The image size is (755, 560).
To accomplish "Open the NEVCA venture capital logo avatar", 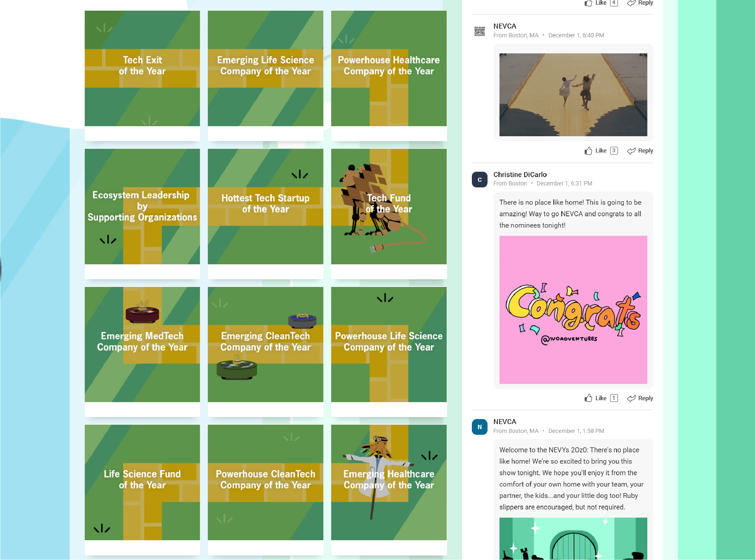I will pos(479,31).
